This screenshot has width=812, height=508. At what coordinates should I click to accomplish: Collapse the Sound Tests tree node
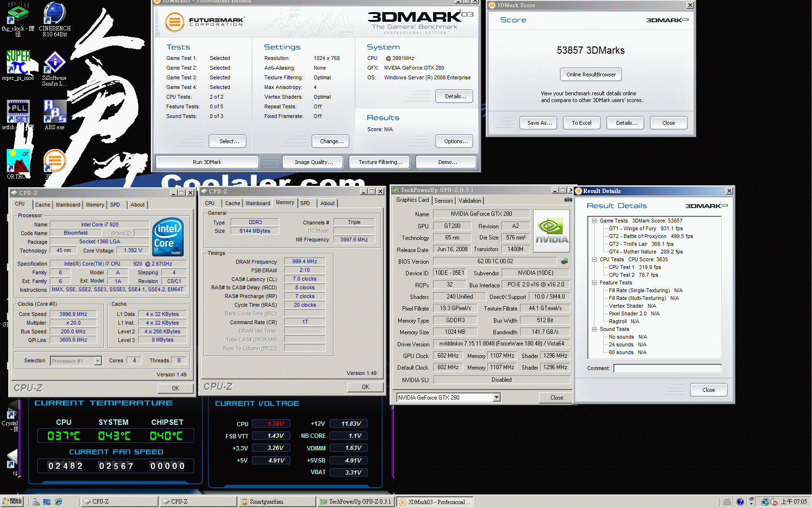pos(594,329)
